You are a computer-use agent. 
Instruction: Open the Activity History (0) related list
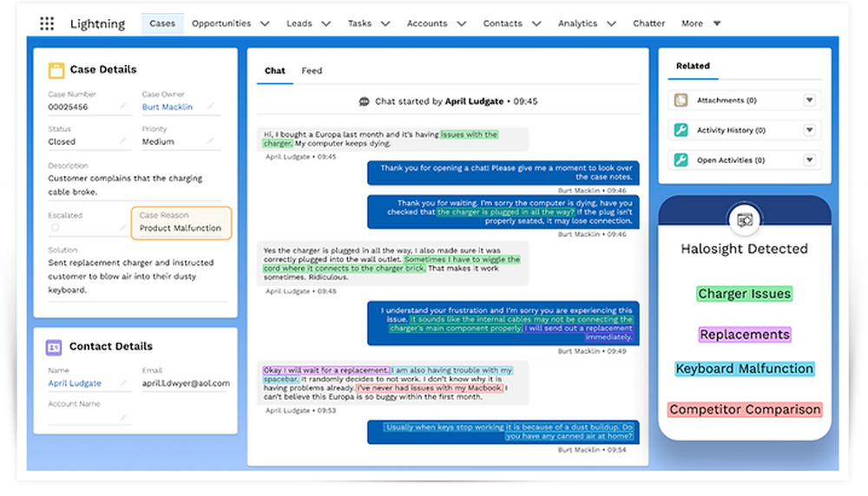[731, 130]
